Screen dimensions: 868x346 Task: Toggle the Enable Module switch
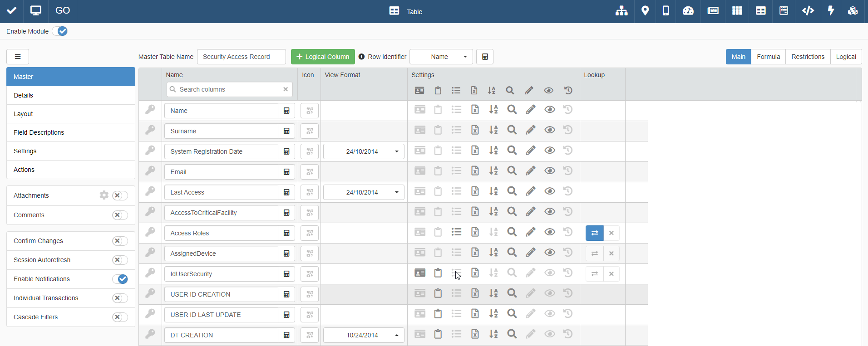tap(60, 31)
